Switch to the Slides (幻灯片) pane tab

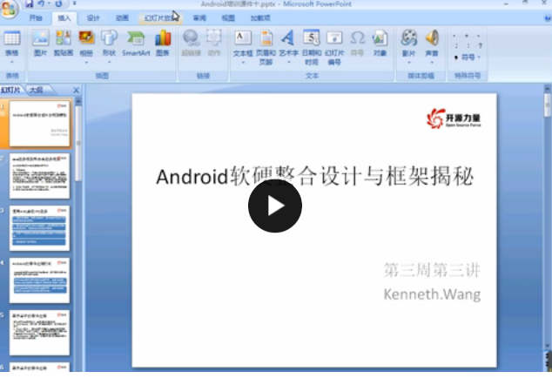[x=10, y=91]
